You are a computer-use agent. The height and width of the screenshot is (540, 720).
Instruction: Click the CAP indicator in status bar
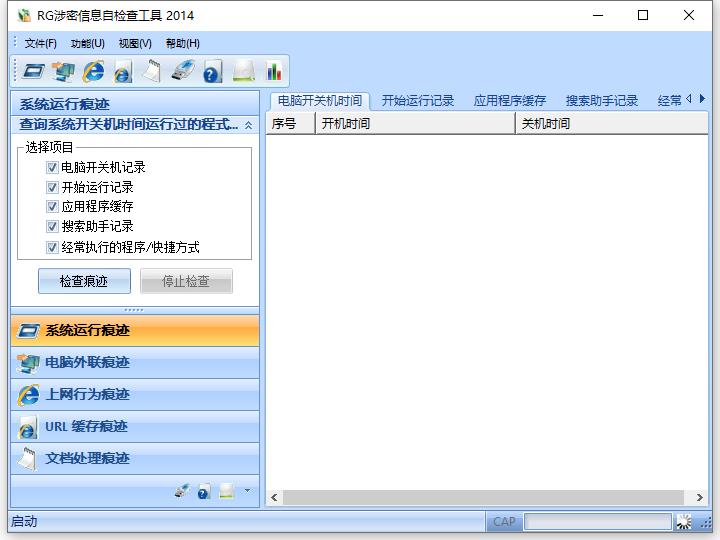pyautogui.click(x=504, y=522)
